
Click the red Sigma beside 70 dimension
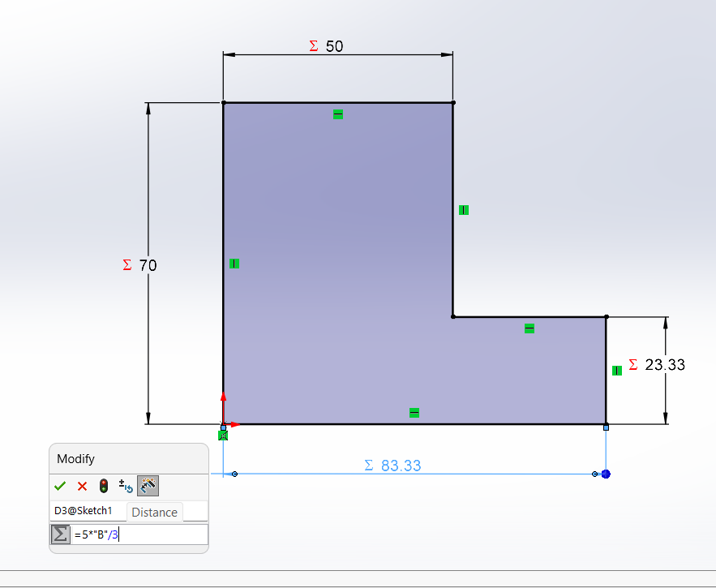pyautogui.click(x=127, y=264)
